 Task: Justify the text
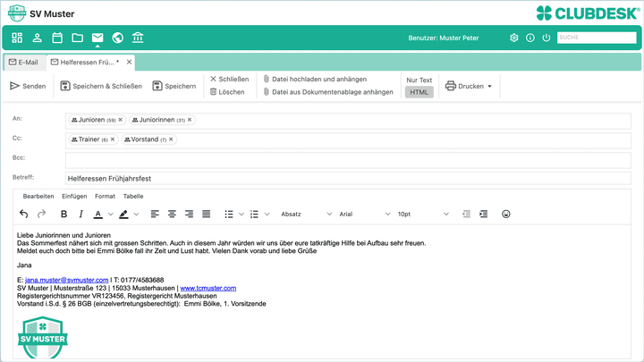point(207,214)
